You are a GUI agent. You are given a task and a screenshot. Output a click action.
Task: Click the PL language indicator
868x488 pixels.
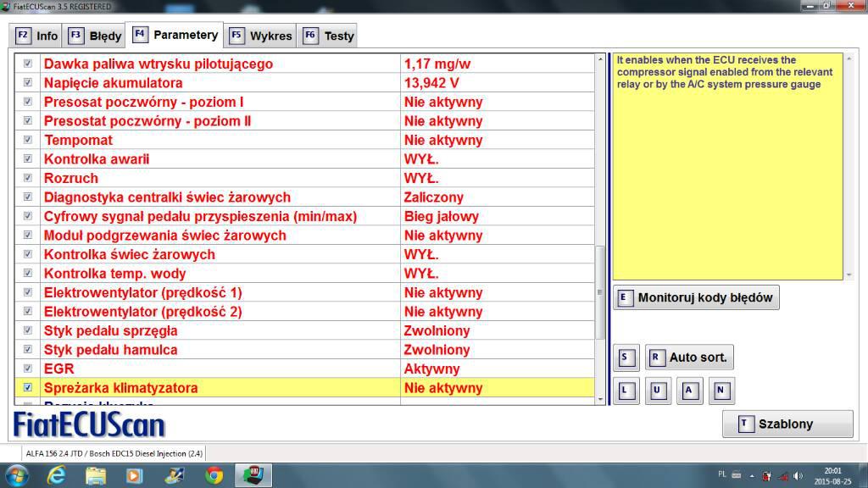722,474
